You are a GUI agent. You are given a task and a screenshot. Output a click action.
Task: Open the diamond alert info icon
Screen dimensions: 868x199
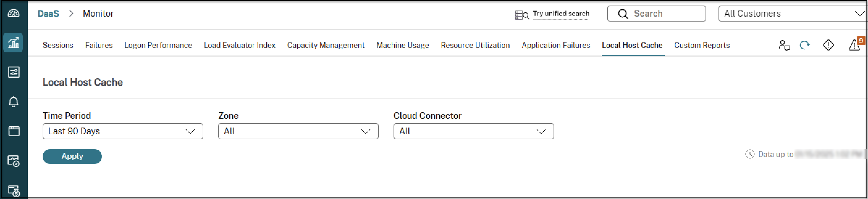click(x=828, y=45)
